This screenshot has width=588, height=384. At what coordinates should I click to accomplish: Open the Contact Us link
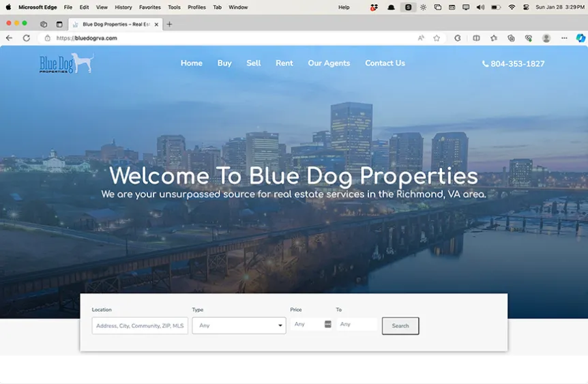point(385,63)
